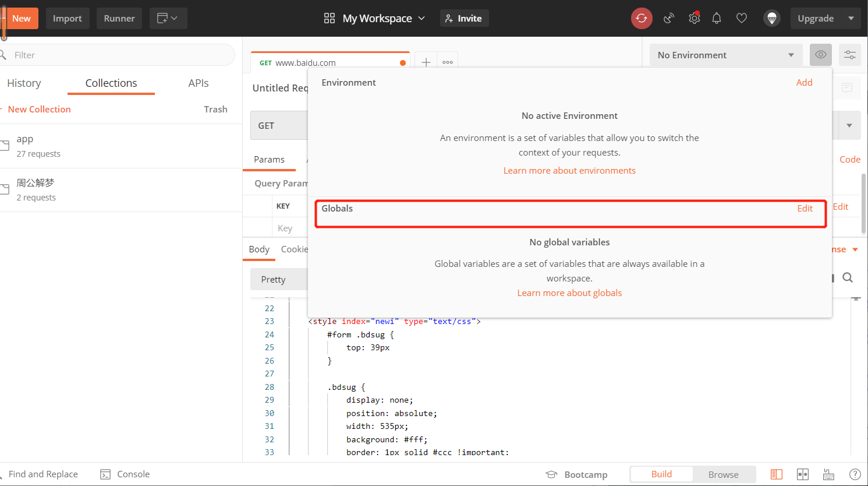This screenshot has height=486, width=868.
Task: Toggle the environment quick look eye icon
Action: (821, 55)
